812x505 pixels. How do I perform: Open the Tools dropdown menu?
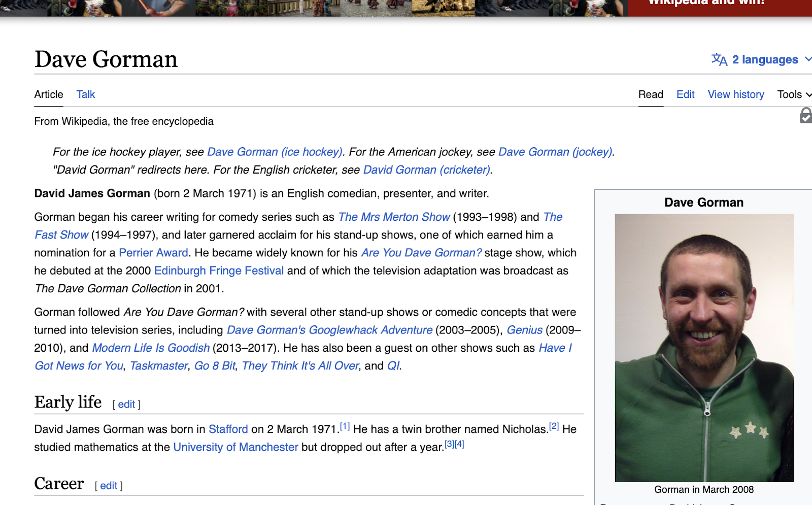pos(794,94)
